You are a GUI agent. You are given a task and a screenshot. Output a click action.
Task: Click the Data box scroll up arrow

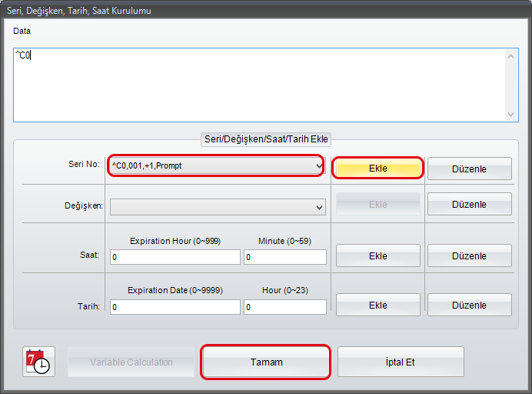[x=512, y=55]
